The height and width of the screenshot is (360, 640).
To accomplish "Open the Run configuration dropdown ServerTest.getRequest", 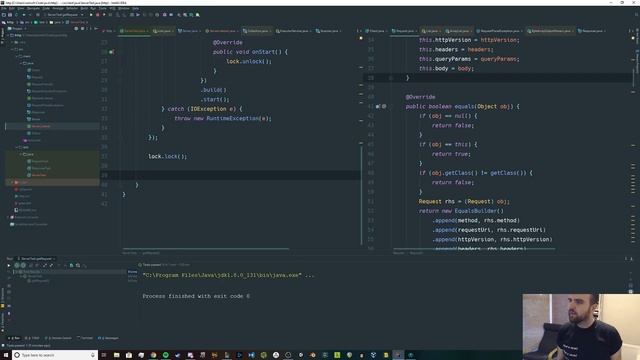I will tap(64, 15).
